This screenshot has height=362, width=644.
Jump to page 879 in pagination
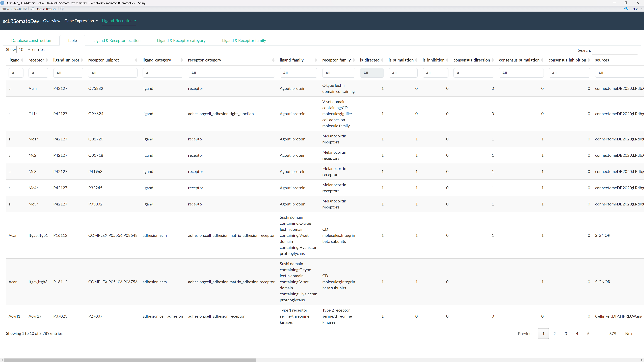613,333
